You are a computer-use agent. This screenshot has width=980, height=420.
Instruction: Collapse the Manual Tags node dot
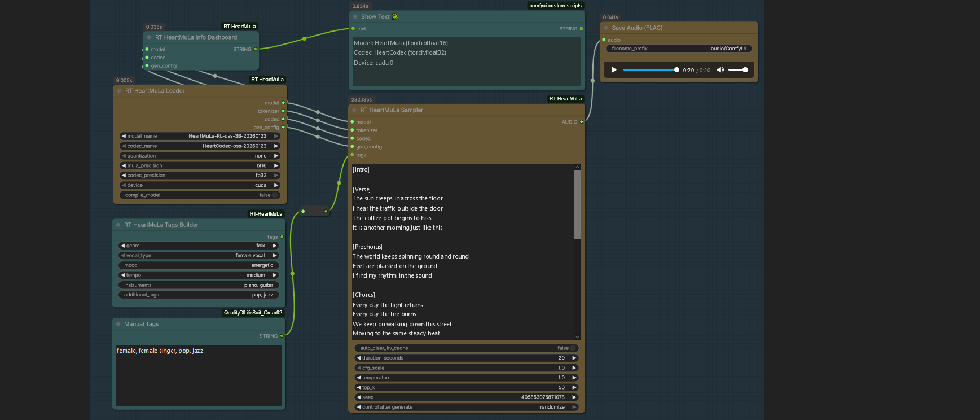pyautogui.click(x=118, y=324)
